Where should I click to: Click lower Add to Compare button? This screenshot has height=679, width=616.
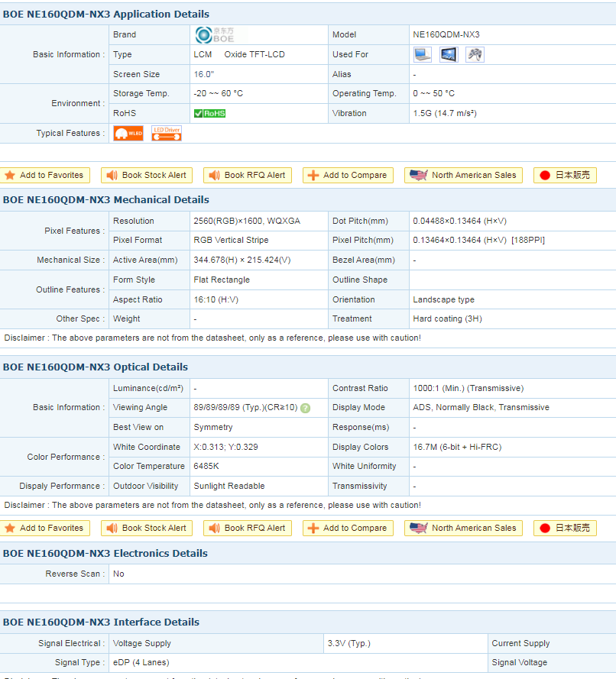tap(348, 529)
